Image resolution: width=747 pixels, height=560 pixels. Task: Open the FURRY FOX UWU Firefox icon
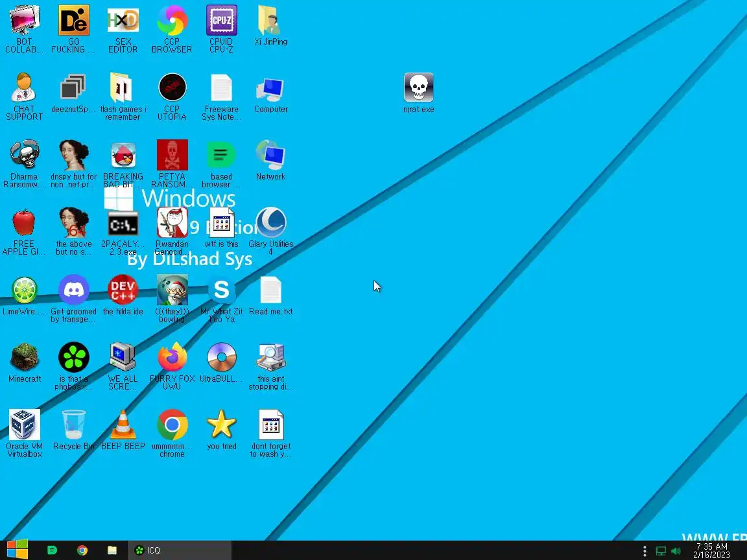coord(172,357)
